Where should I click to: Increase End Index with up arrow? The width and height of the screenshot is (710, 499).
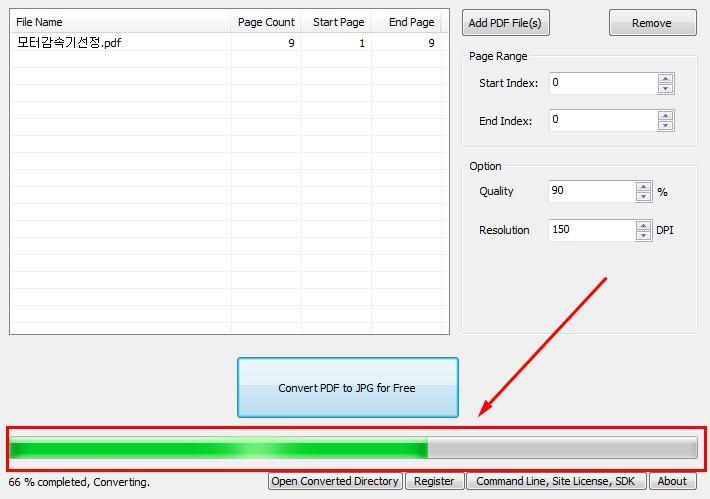pos(666,115)
